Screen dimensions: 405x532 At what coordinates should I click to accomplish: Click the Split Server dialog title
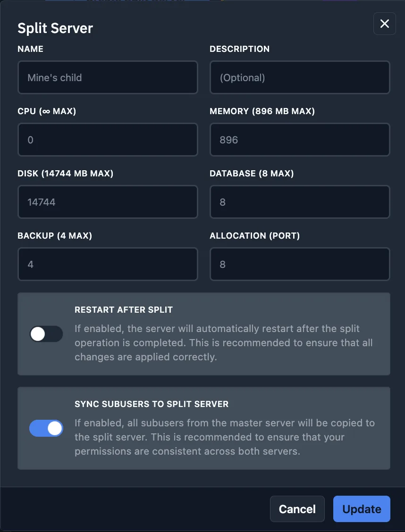pos(55,28)
